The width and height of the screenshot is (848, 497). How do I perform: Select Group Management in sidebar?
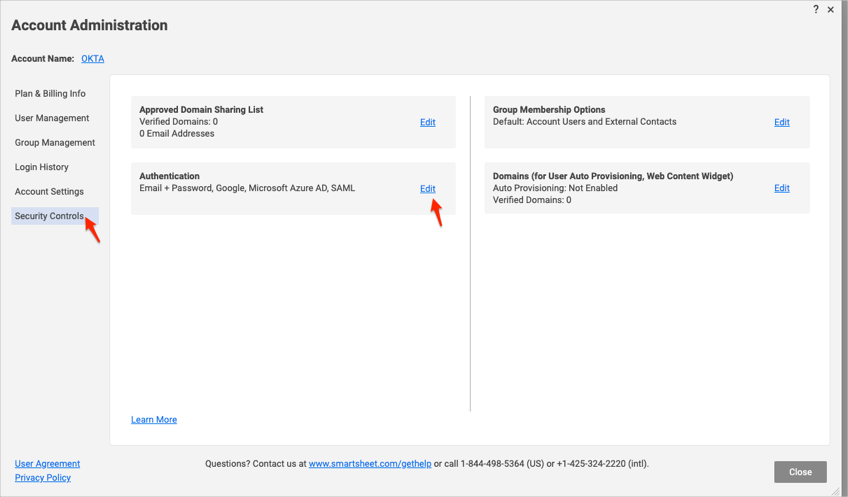point(55,143)
